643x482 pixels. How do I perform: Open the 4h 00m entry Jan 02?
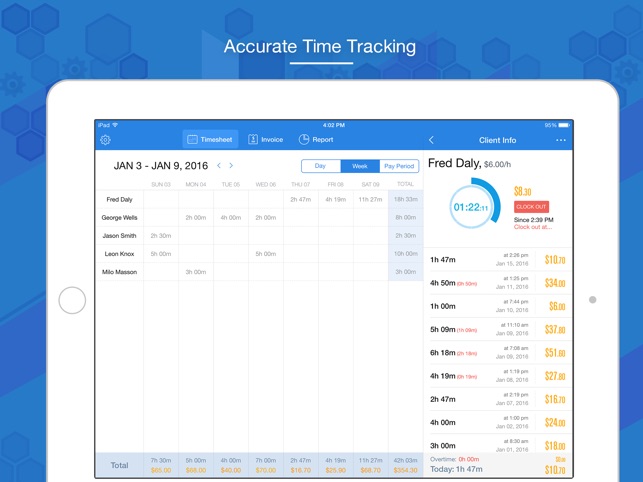pos(497,422)
